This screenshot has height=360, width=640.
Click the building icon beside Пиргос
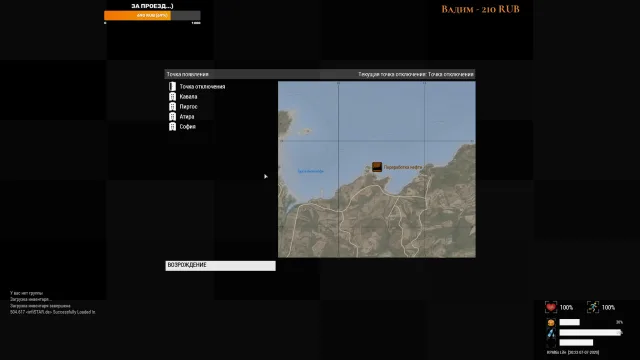(172, 107)
